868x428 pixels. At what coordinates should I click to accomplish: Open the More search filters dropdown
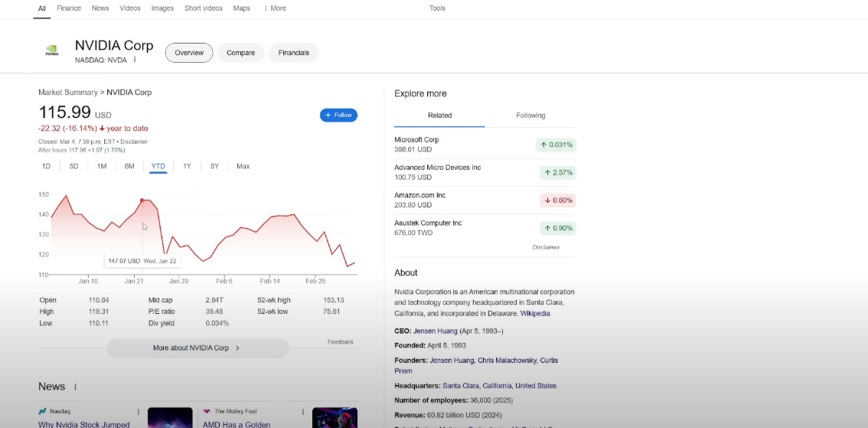[x=275, y=8]
